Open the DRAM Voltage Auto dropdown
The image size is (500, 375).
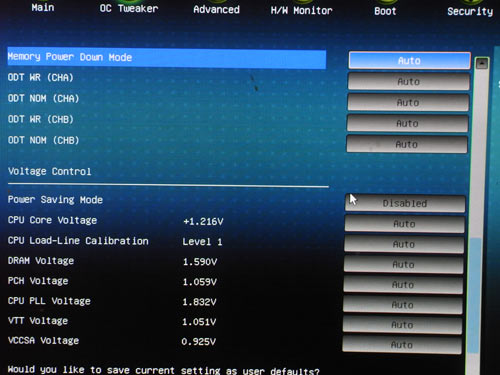tap(403, 264)
